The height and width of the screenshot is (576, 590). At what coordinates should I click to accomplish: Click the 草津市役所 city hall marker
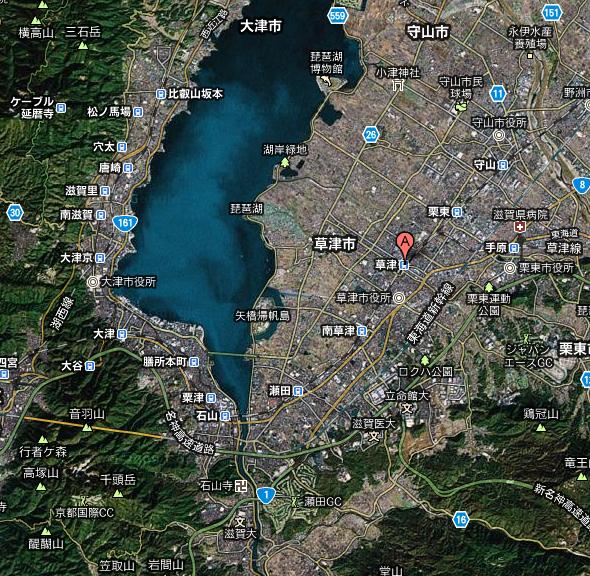tap(399, 299)
